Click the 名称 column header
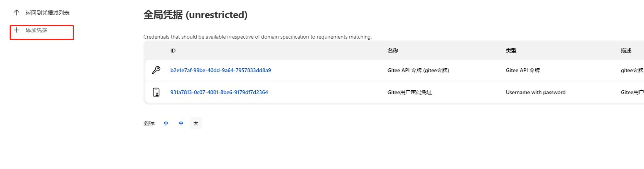Screen dimensions: 644x169 click(393, 51)
